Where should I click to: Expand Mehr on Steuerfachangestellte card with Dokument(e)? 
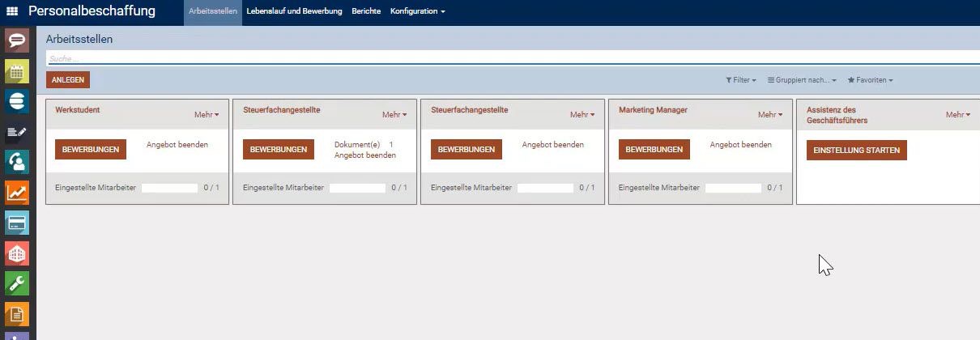coord(394,115)
